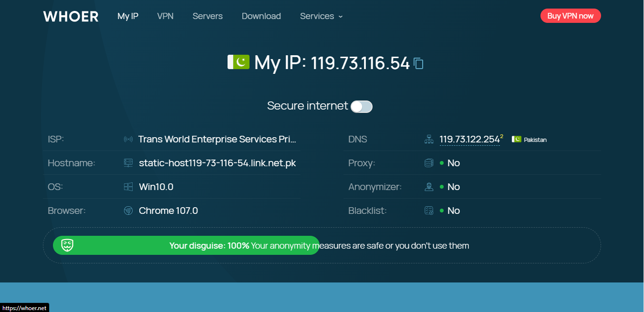Click the Win10.0 OS value
The height and width of the screenshot is (312, 644).
[x=156, y=187]
